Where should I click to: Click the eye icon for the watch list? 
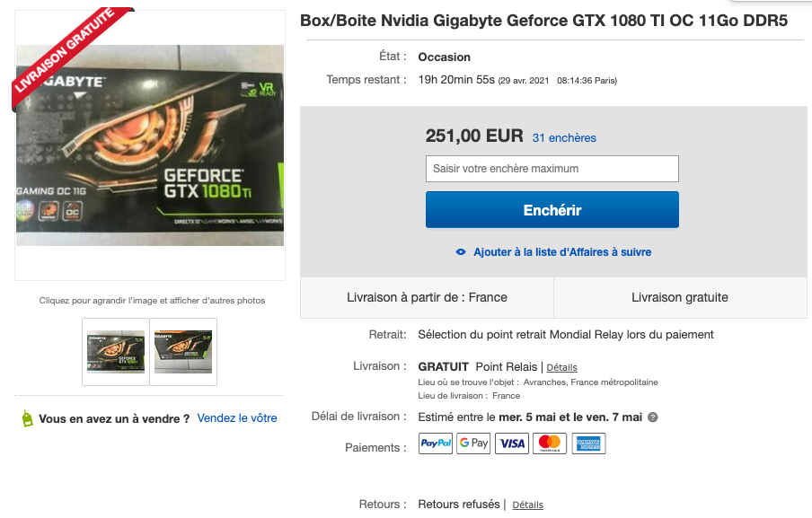click(x=461, y=252)
